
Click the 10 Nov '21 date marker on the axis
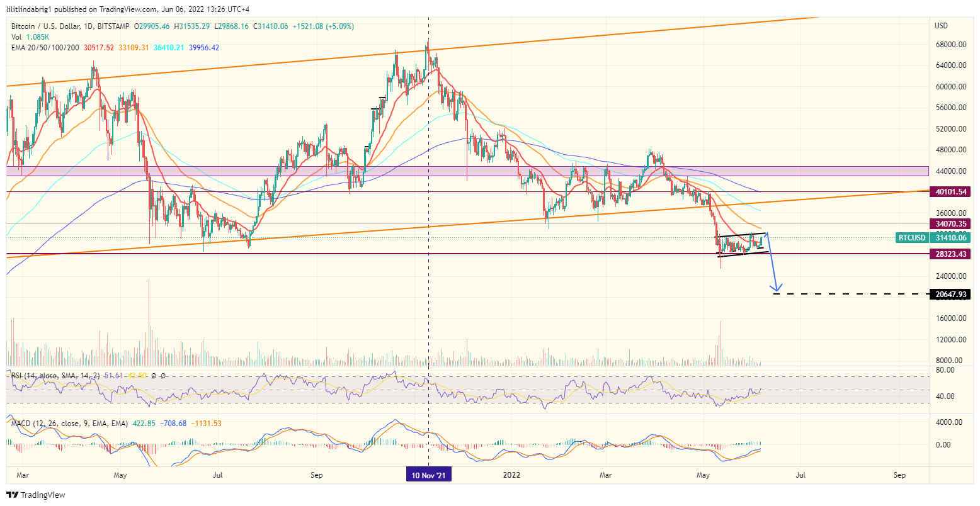tap(428, 475)
